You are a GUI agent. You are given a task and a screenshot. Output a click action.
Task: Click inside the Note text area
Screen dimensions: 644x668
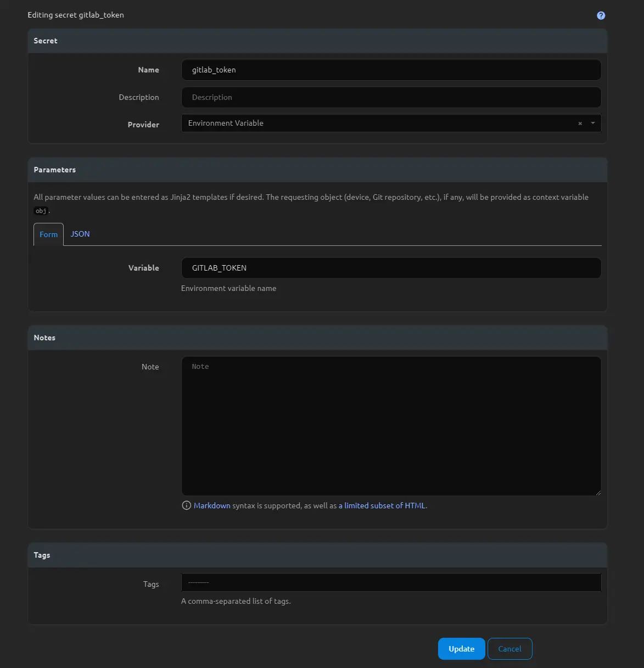tap(391, 426)
